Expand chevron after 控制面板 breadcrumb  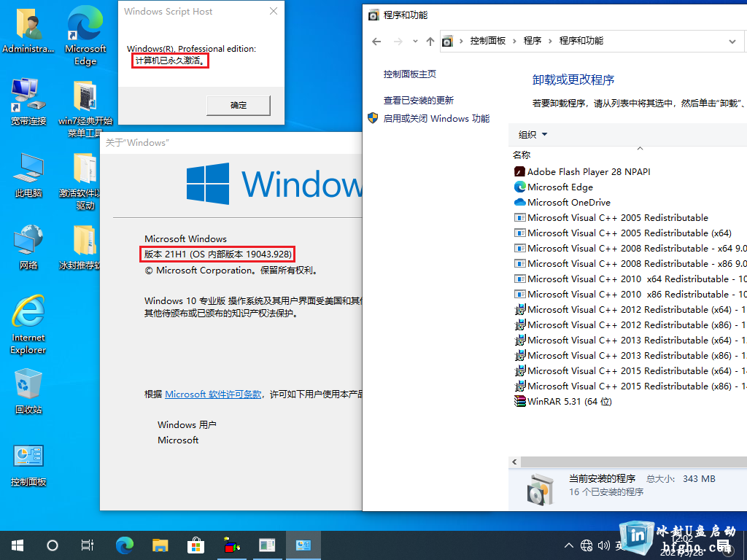click(514, 42)
